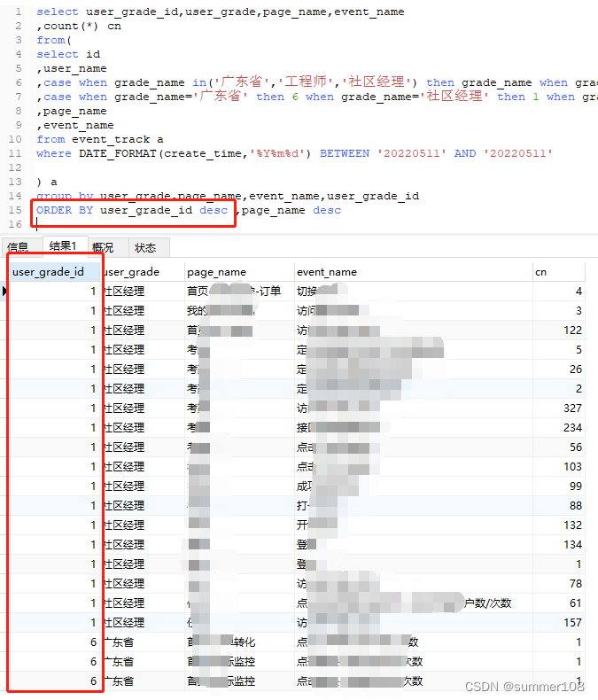Select user_grade_id cell in the cn 157 row
The width and height of the screenshot is (598, 700).
[x=55, y=623]
